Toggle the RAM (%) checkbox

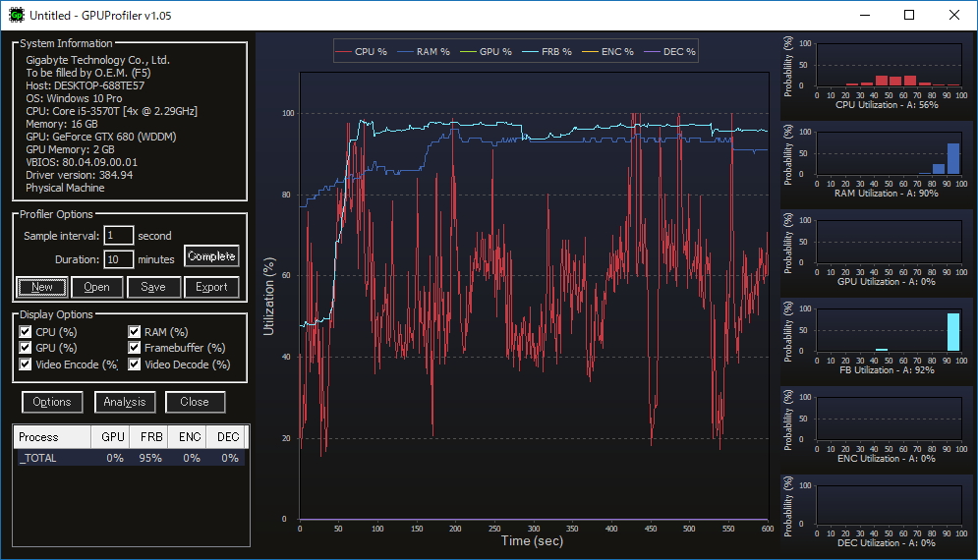coord(134,332)
